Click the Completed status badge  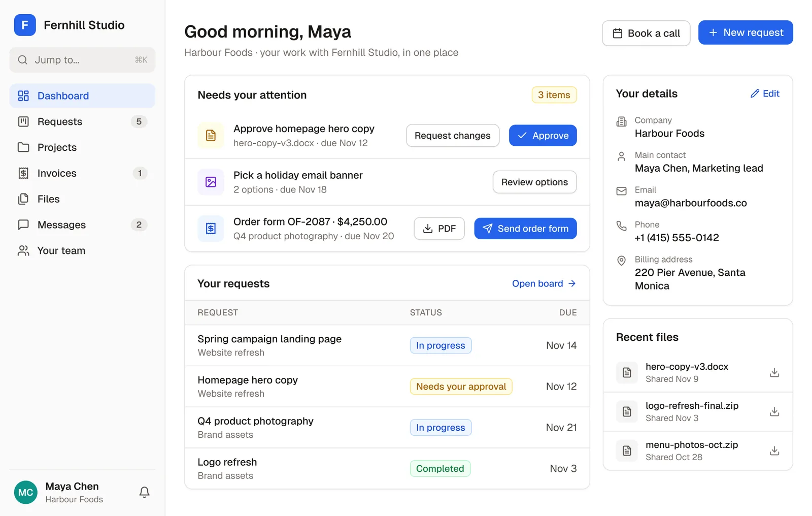(440, 469)
